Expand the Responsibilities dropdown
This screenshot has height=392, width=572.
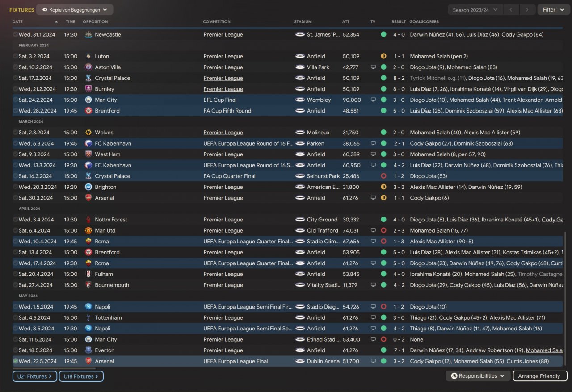point(478,376)
